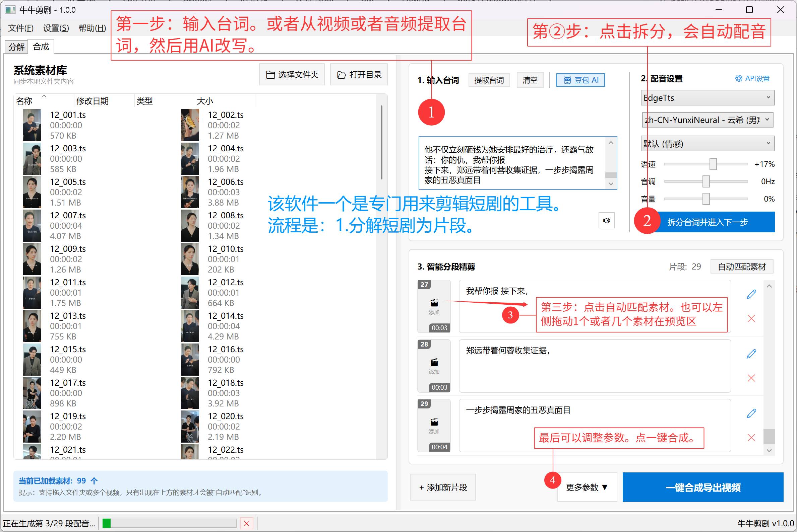
Task: Cancel generation via status bar X
Action: tap(247, 524)
